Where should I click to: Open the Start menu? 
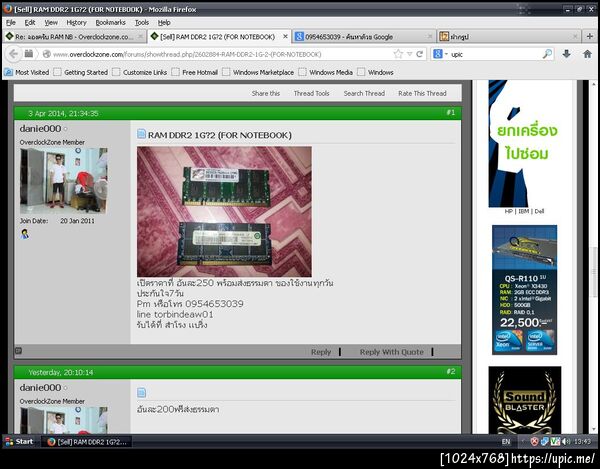(19, 441)
